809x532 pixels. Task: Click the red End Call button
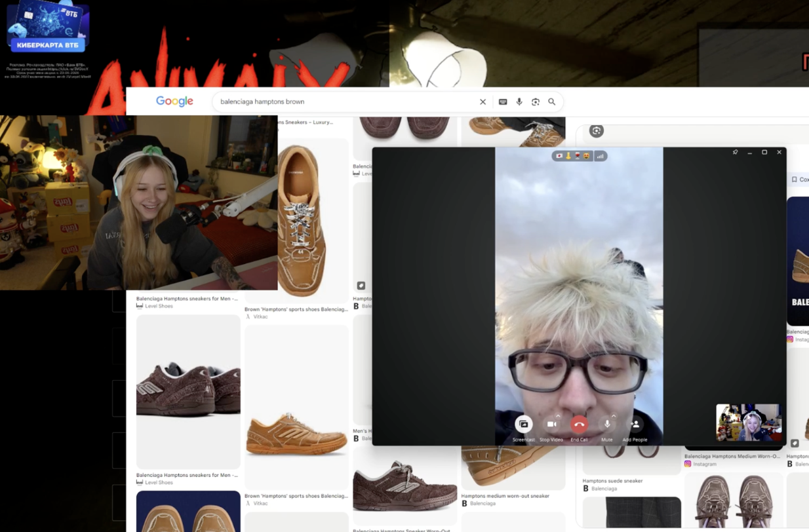point(579,425)
